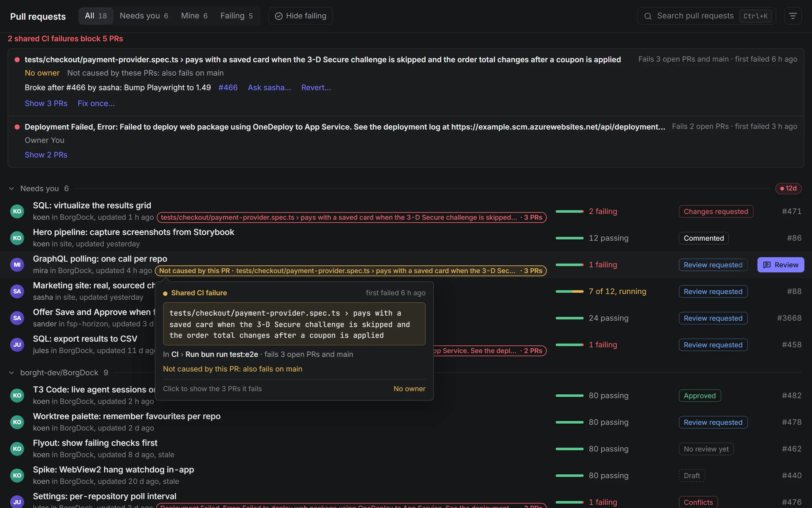Open the Worktree palette PR title

pyautogui.click(x=127, y=416)
